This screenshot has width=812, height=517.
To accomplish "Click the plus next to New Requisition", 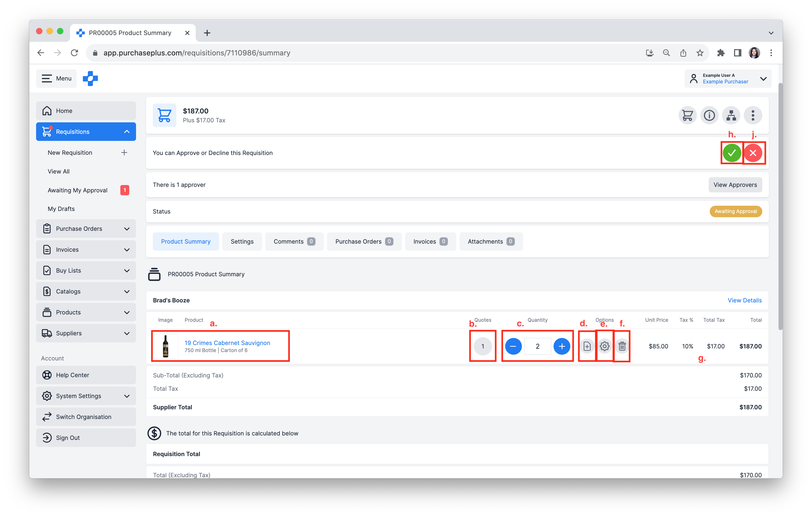I will pos(124,153).
